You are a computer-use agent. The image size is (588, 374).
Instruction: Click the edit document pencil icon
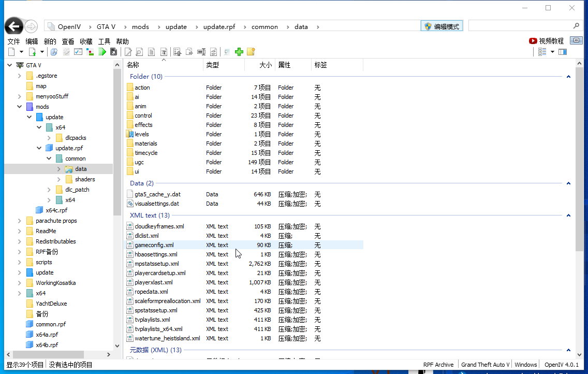(128, 52)
